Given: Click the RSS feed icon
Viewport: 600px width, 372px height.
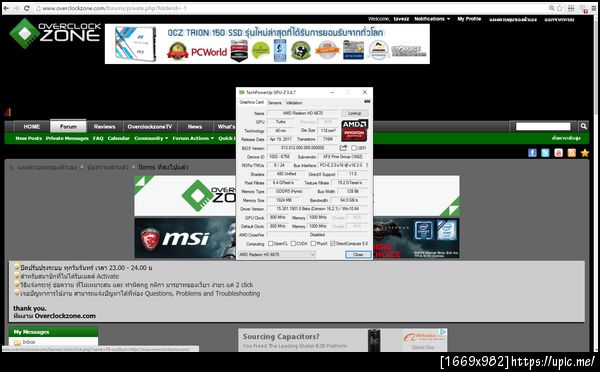Looking at the screenshot, I should (x=571, y=153).
